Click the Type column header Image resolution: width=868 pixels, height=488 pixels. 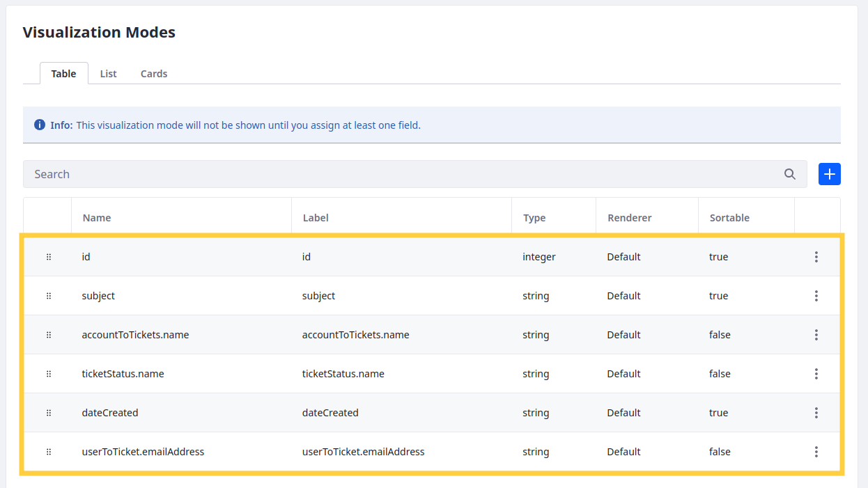(534, 218)
